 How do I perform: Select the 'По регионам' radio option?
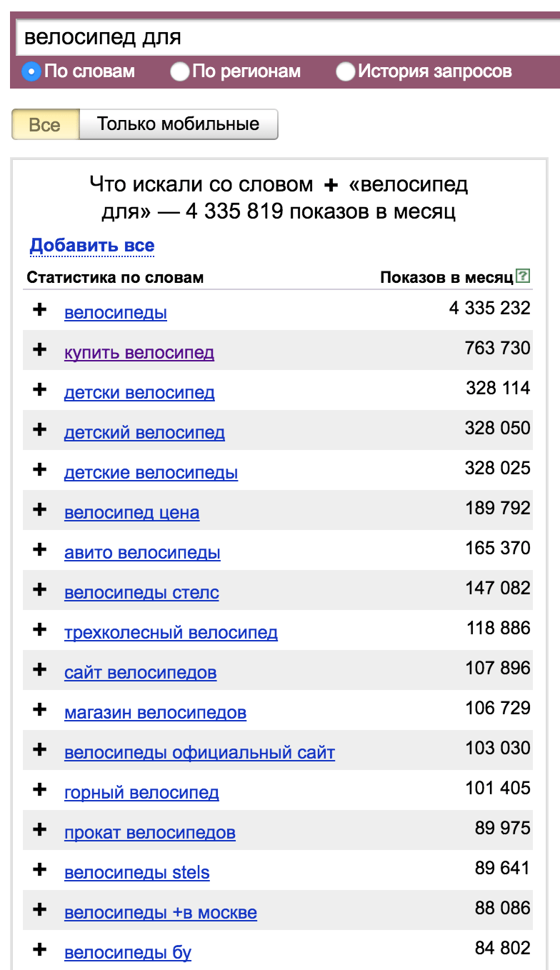tap(180, 71)
